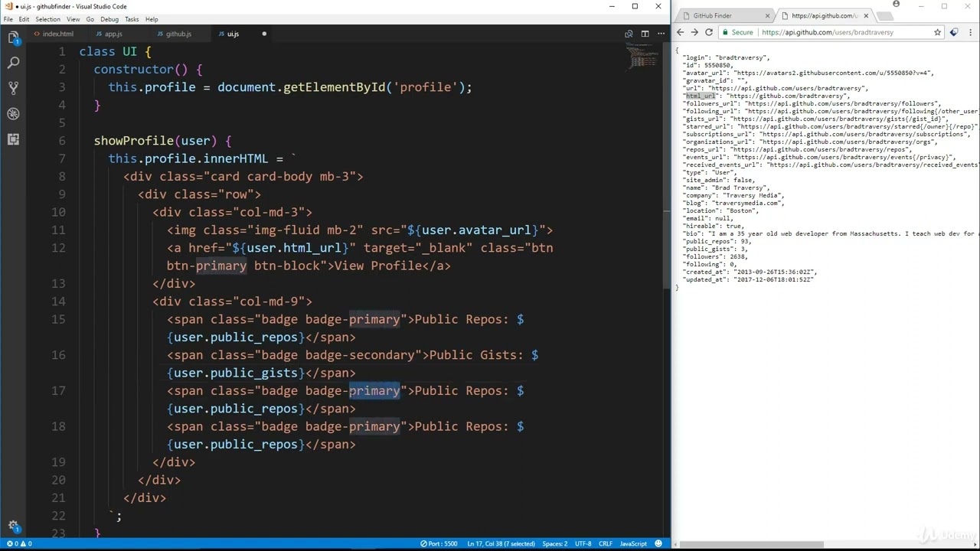The height and width of the screenshot is (551, 980).
Task: Open the Source Control view
Action: tap(13, 88)
